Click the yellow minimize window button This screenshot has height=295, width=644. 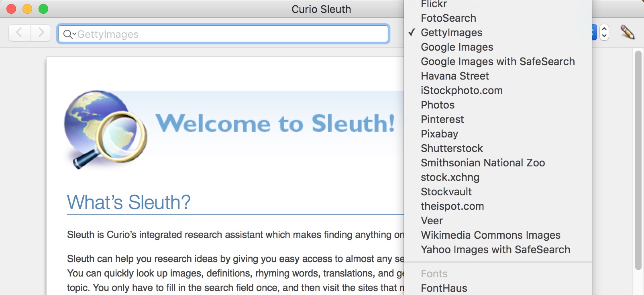click(x=27, y=9)
